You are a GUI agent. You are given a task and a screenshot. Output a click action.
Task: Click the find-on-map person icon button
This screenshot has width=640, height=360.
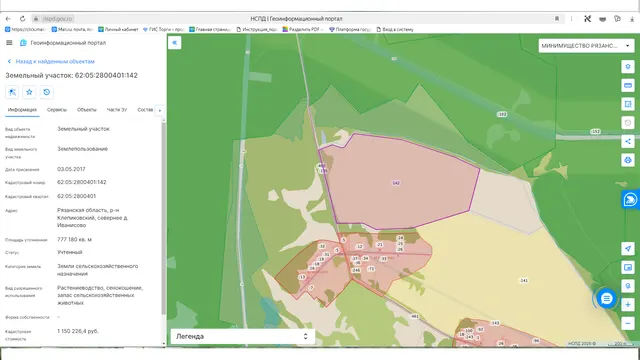tap(12, 92)
